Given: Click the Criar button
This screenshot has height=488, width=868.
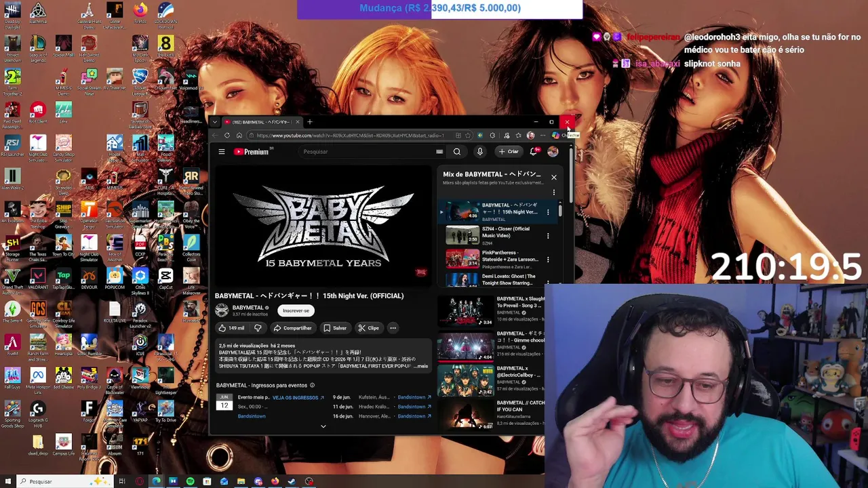Looking at the screenshot, I should tap(508, 152).
